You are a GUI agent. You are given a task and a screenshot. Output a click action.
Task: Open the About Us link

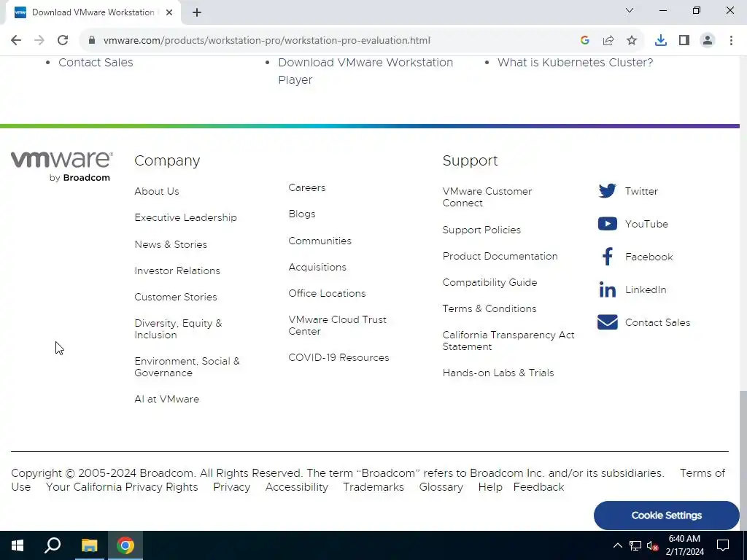(157, 191)
